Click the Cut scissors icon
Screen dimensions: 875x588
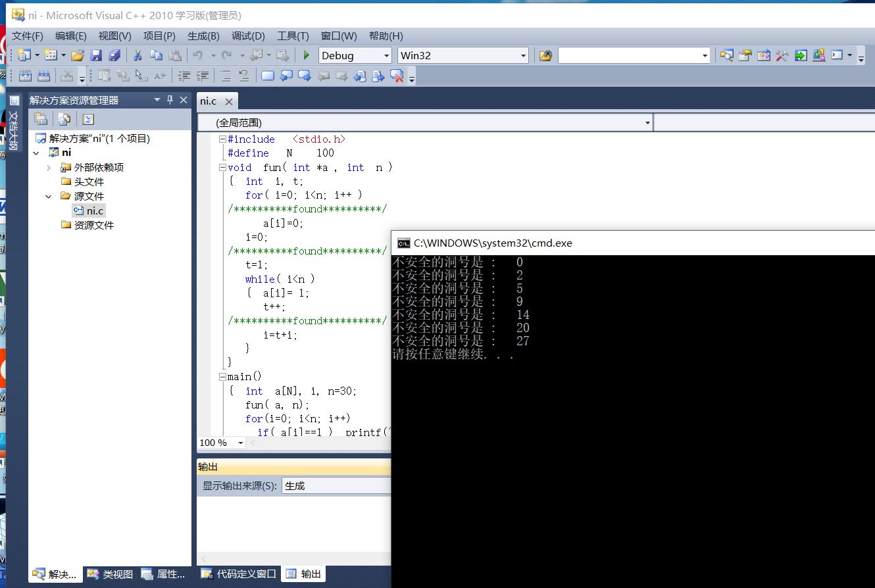point(138,55)
